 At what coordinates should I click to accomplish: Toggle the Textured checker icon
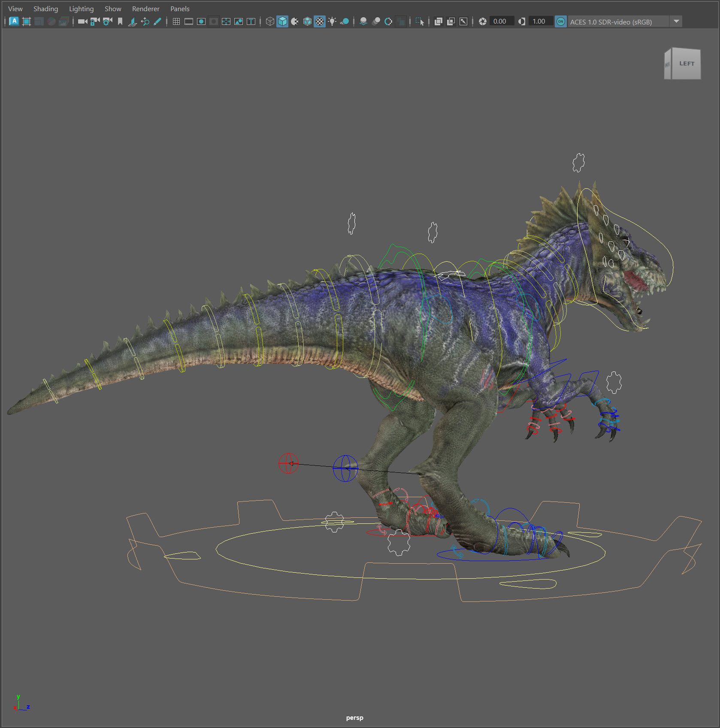[x=320, y=21]
